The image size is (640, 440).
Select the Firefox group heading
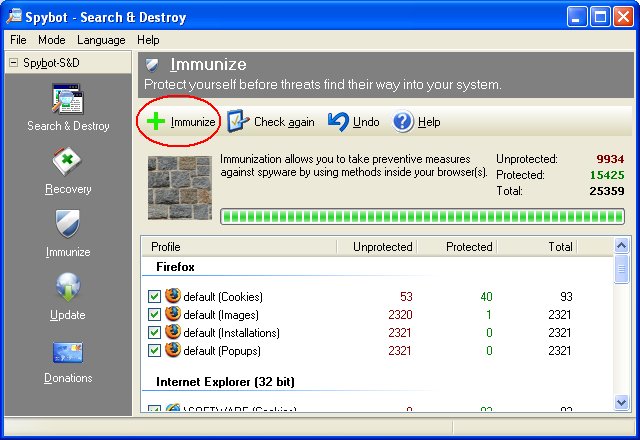click(x=175, y=267)
